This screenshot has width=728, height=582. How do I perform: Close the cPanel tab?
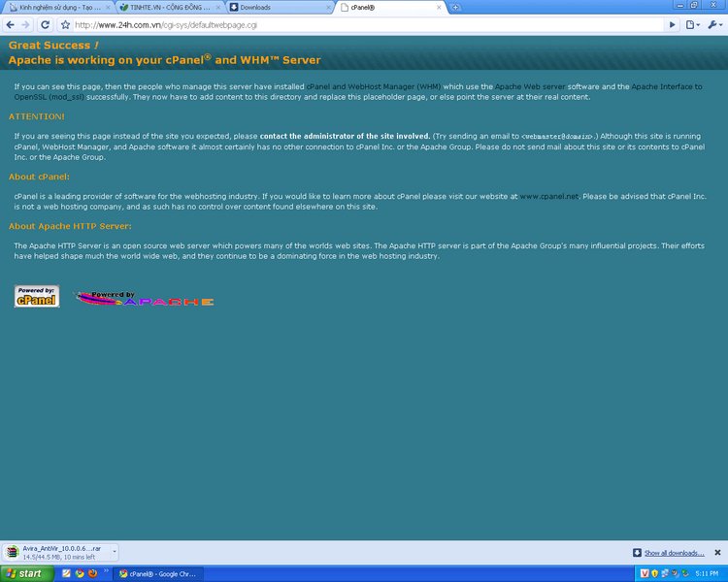441,7
